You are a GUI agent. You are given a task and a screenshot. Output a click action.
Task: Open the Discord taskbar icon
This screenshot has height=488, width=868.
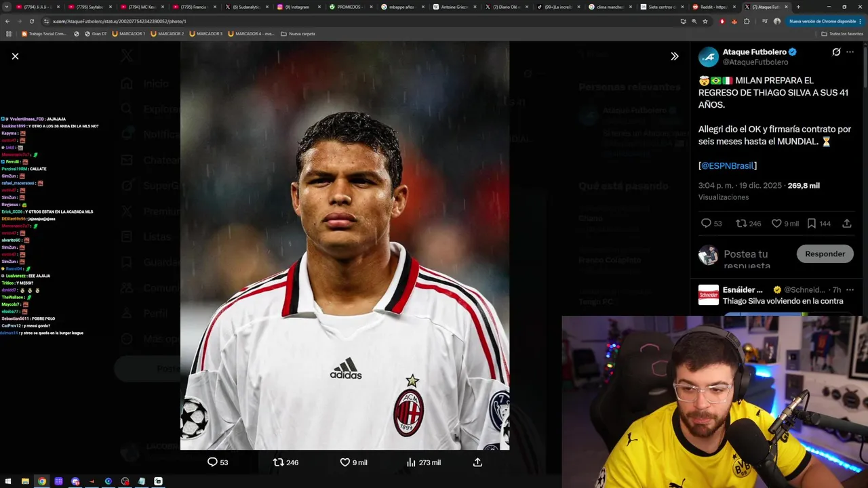click(x=75, y=481)
